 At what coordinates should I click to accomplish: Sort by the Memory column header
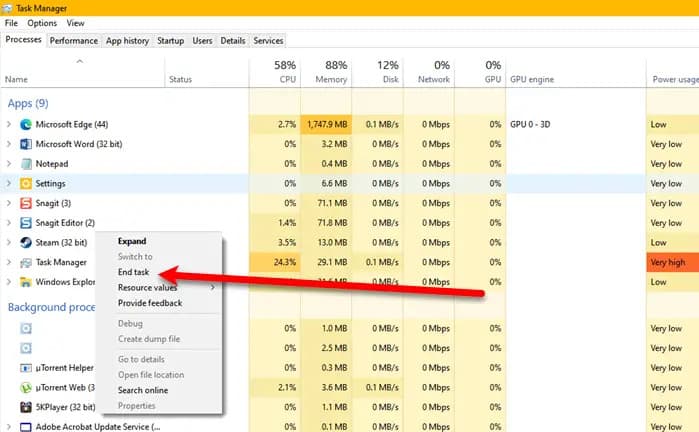[x=326, y=72]
